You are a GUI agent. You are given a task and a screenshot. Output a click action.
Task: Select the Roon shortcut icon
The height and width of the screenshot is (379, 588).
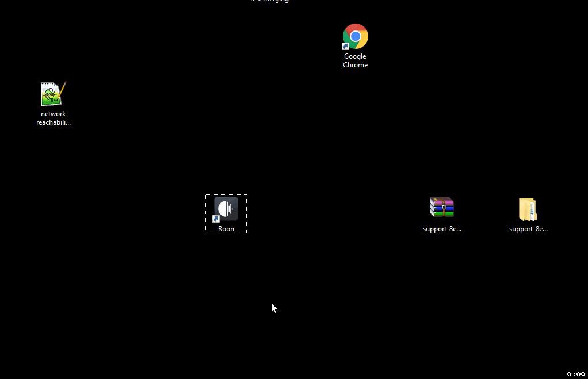pos(226,209)
